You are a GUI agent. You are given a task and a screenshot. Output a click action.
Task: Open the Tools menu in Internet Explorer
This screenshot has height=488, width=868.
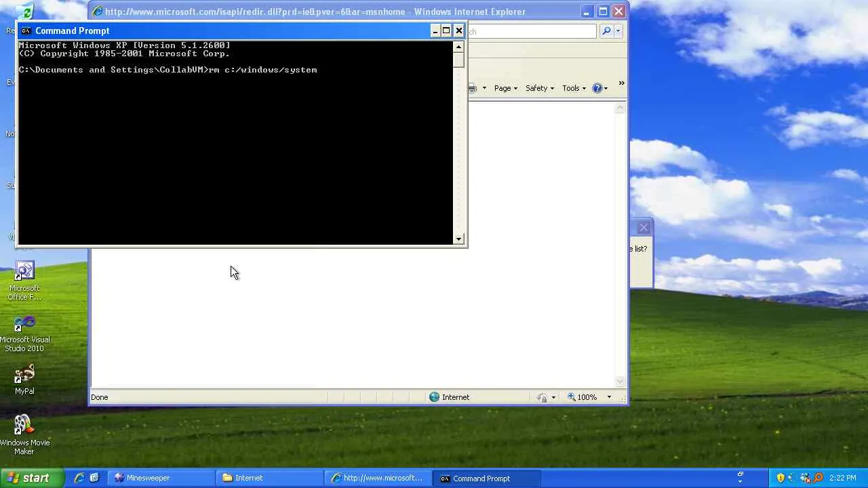point(574,88)
